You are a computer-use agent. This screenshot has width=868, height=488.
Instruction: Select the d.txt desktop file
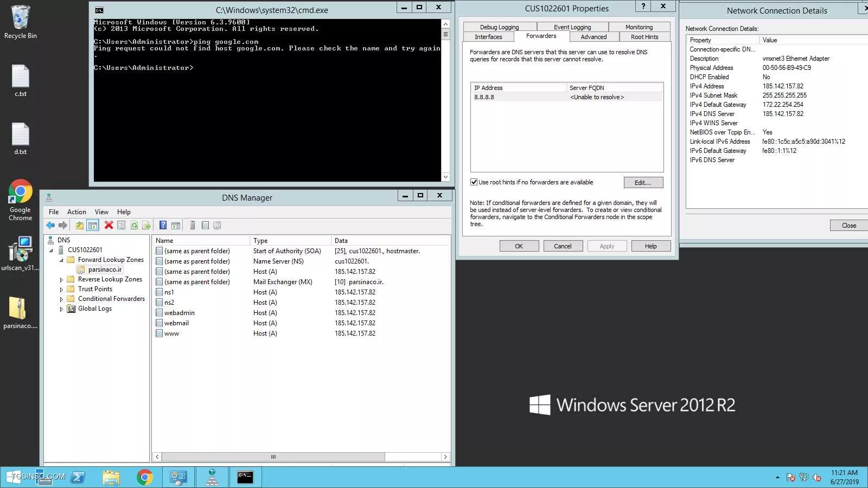point(20,139)
